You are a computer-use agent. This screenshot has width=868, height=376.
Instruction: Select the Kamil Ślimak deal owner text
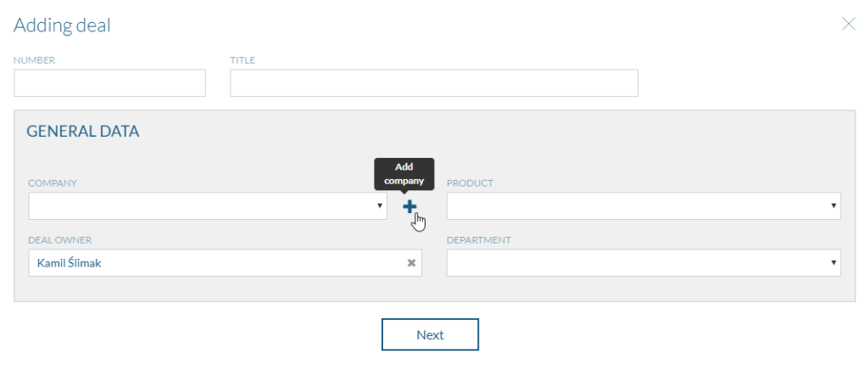pyautogui.click(x=70, y=263)
